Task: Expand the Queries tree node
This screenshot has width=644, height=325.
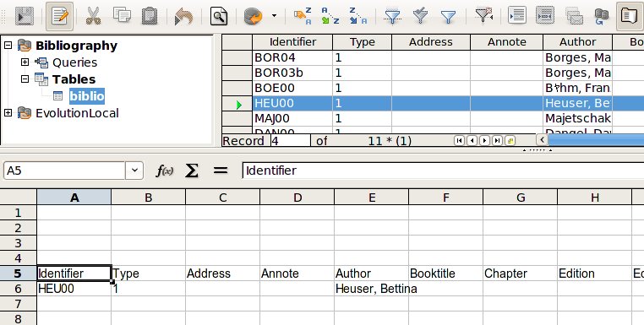Action: (25, 62)
